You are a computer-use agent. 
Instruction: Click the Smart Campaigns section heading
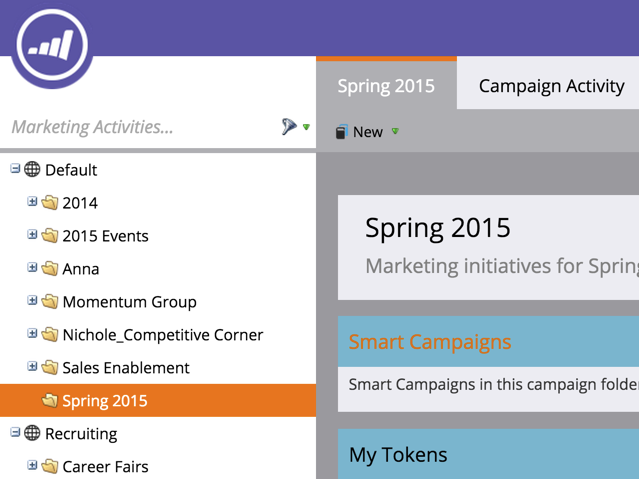click(430, 342)
